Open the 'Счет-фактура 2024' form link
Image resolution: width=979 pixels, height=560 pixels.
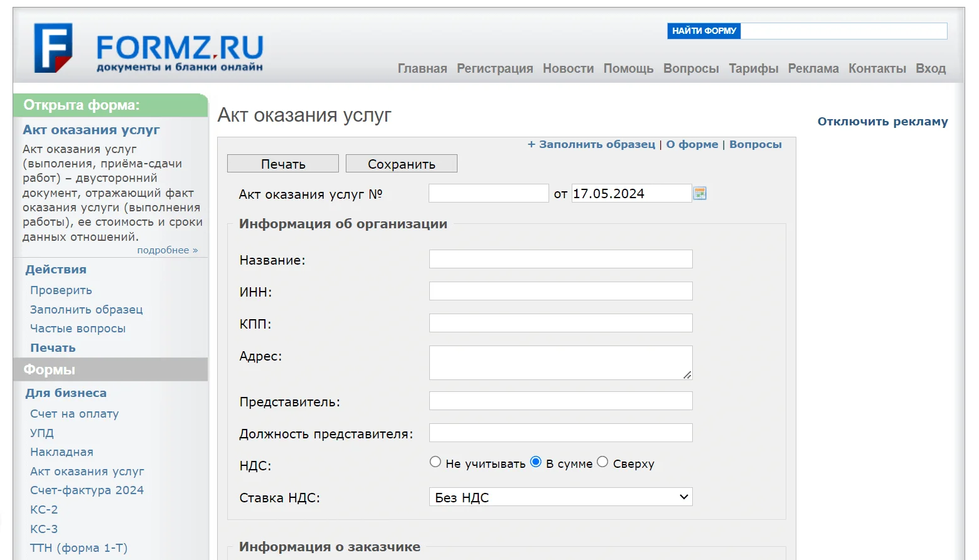(87, 490)
